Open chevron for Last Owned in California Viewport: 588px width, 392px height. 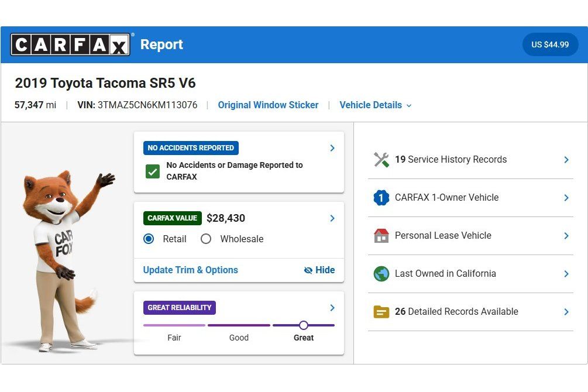566,274
